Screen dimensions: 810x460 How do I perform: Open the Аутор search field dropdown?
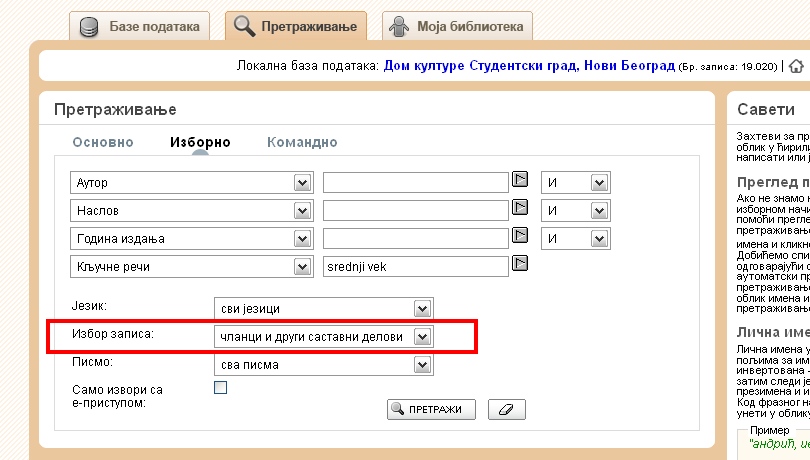tap(192, 182)
